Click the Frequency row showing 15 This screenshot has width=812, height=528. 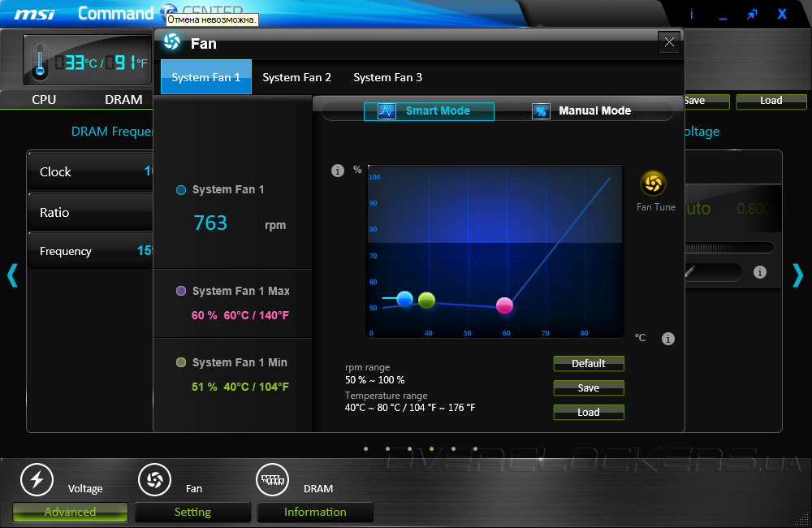click(x=89, y=251)
